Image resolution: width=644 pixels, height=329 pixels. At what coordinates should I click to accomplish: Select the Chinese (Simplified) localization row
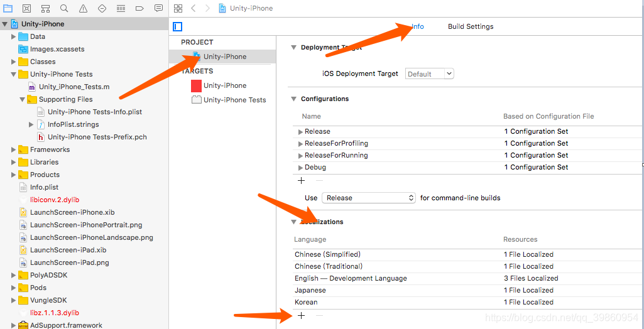point(468,254)
